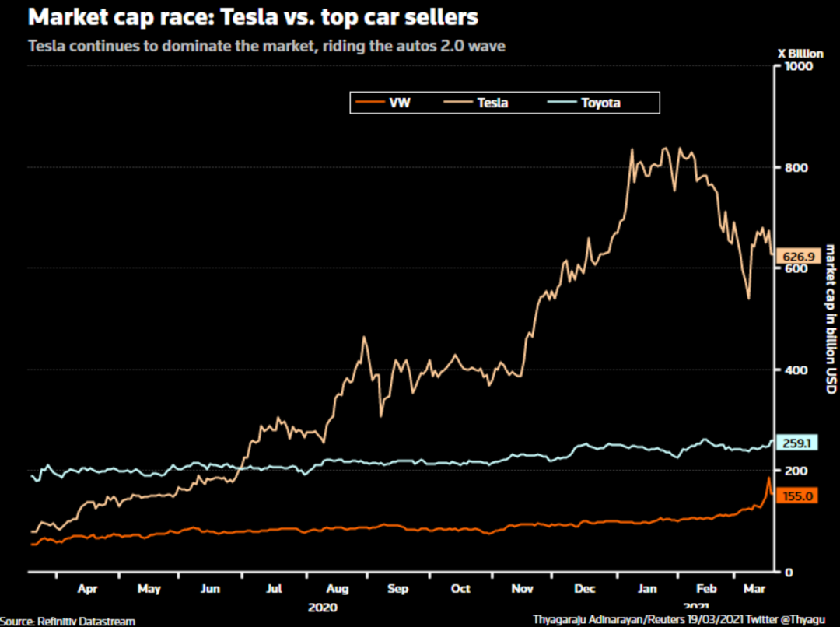Click the 1000 y-axis tick label
840x627 pixels.
tap(798, 66)
